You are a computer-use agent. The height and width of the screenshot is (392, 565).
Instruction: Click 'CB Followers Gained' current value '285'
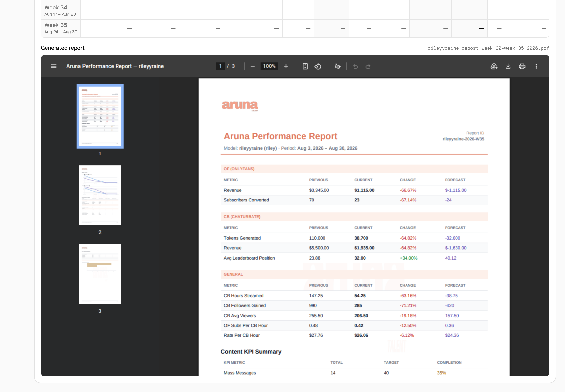[x=358, y=306]
